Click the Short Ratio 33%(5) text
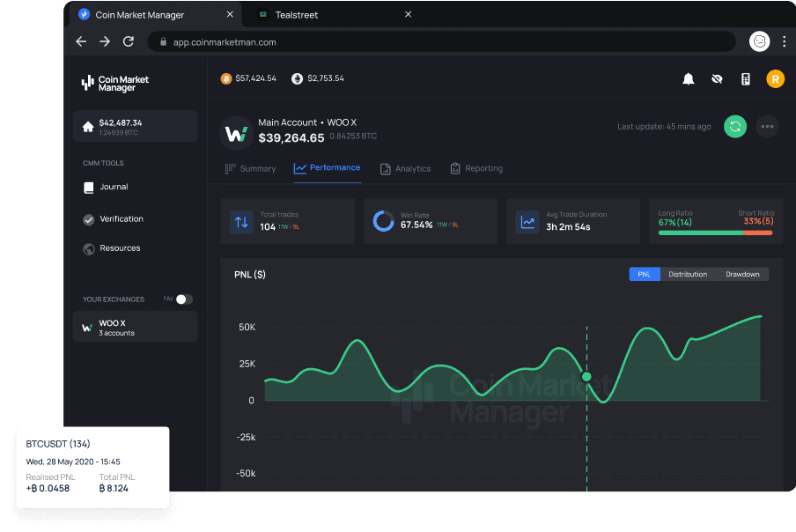 click(758, 221)
